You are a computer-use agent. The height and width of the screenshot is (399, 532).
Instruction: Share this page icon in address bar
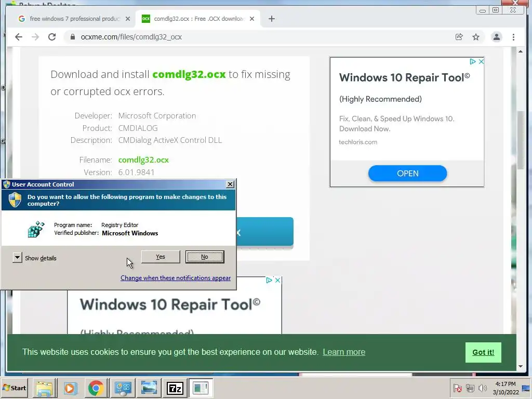click(459, 37)
